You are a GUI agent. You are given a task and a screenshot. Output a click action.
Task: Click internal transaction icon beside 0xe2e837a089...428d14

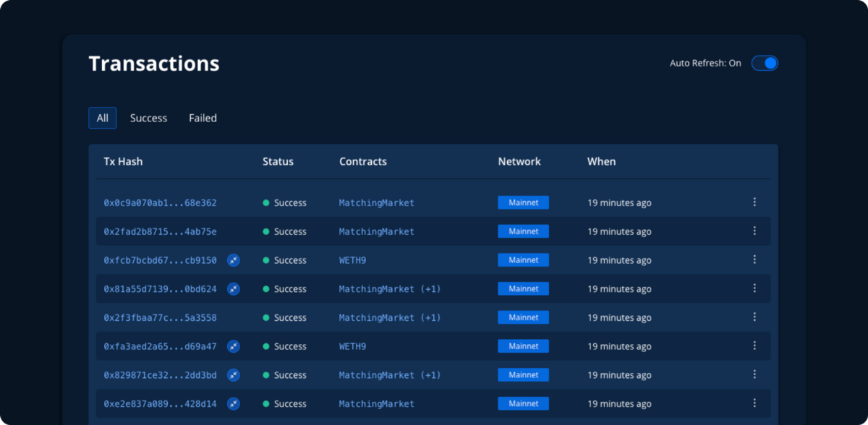pos(233,404)
